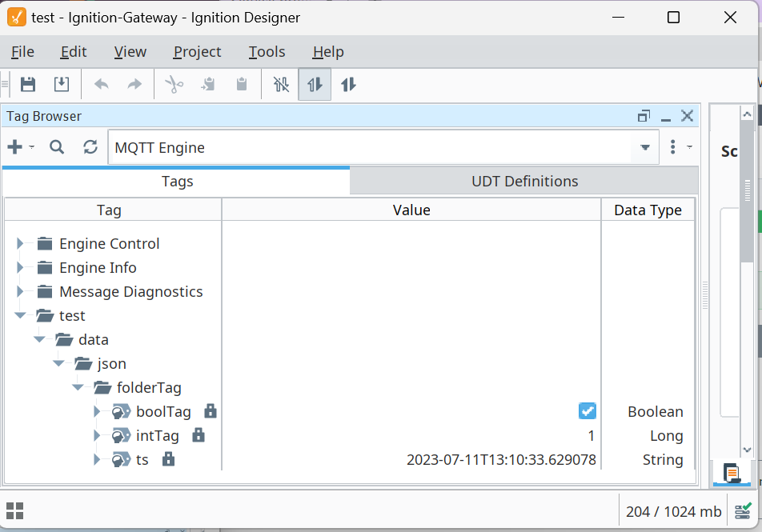Open the File menu
This screenshot has width=762, height=532.
tap(23, 51)
